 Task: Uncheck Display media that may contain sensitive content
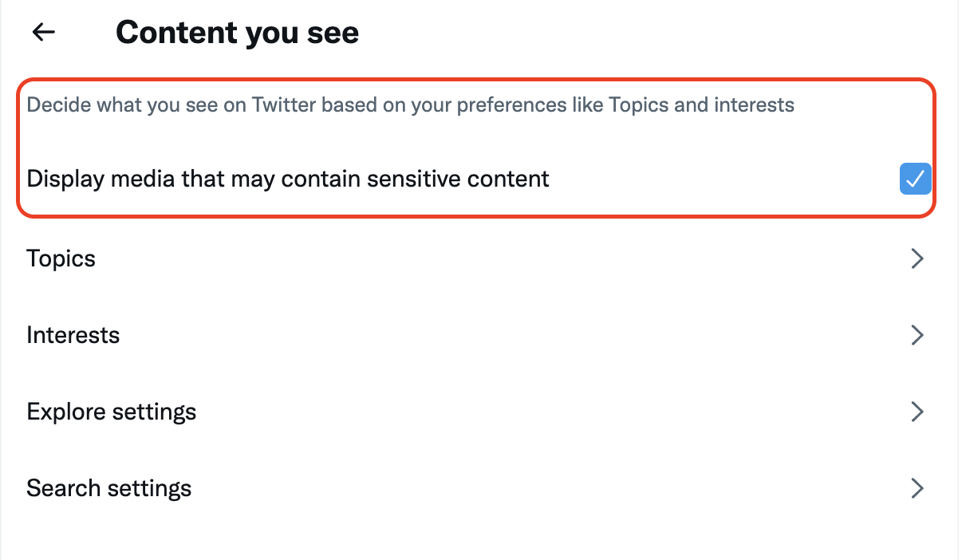(x=915, y=179)
